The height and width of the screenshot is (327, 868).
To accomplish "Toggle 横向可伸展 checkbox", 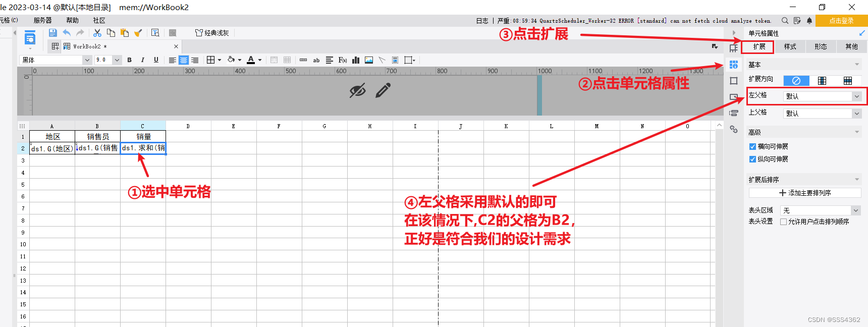I will coord(753,146).
